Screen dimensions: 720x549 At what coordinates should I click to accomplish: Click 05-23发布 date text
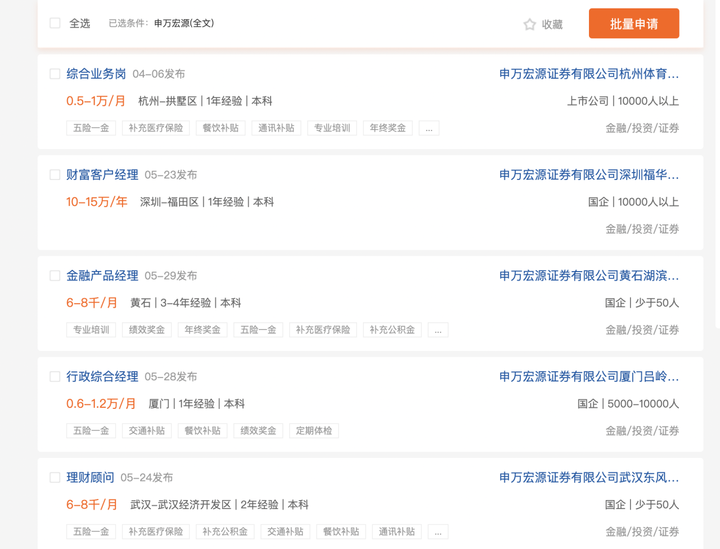171,175
